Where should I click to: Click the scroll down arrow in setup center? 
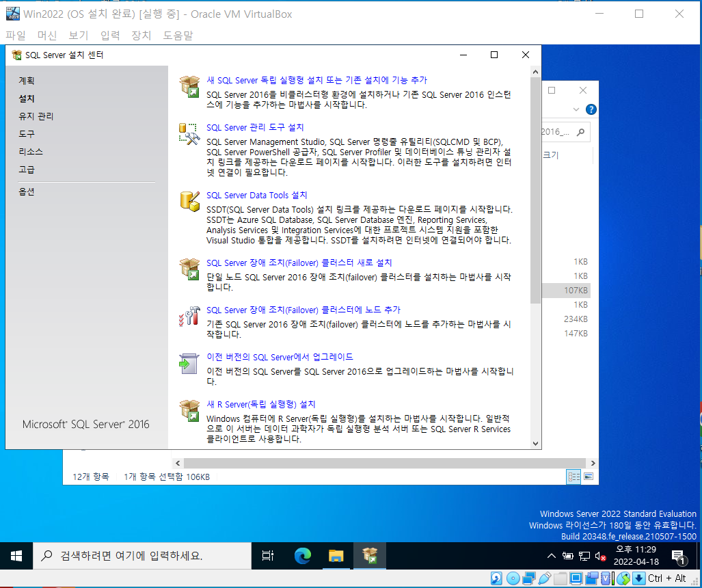[535, 443]
